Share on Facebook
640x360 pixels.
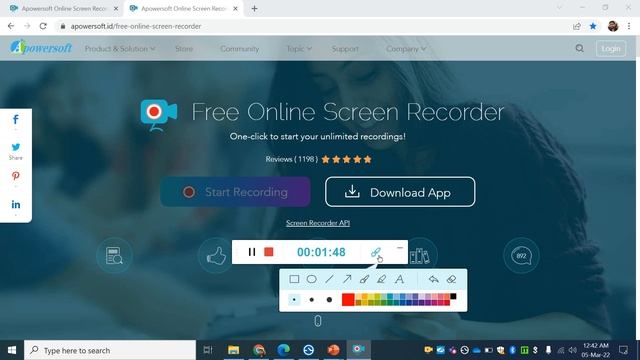16,120
